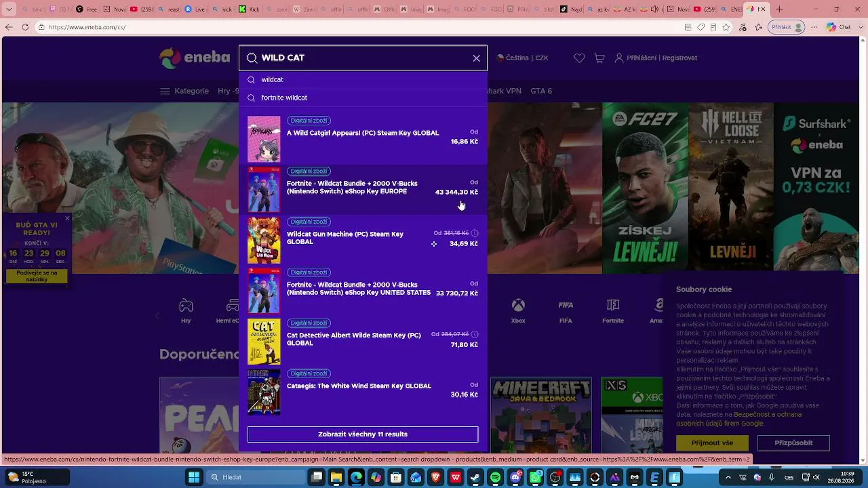Select the Xbox category icon
The image size is (868, 488).
[518, 311]
